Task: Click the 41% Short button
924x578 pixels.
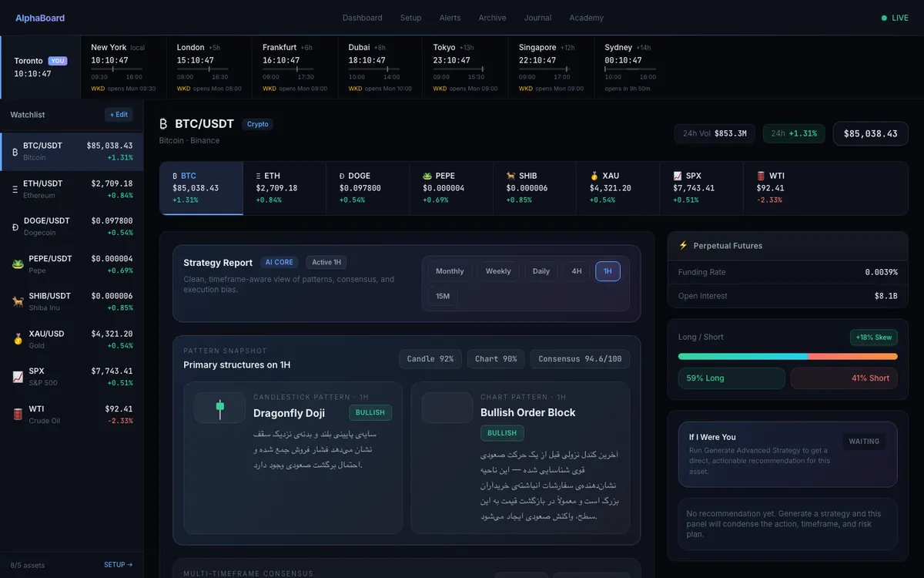Action: point(844,378)
